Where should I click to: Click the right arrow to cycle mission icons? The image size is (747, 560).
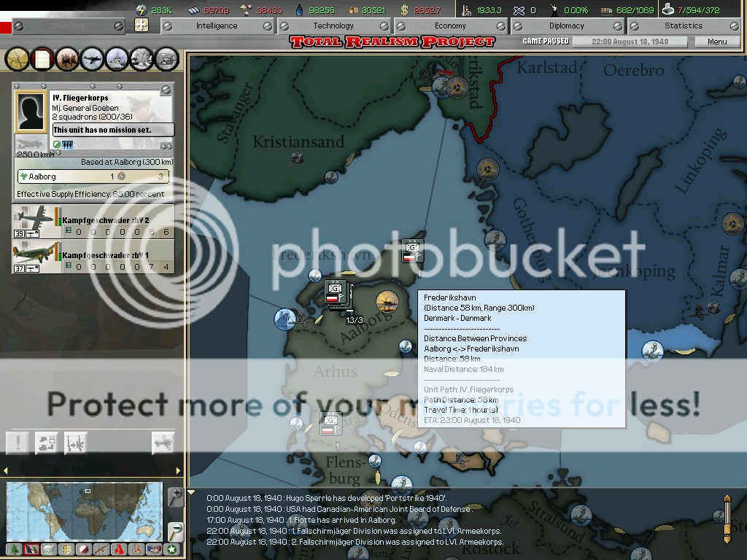coord(177,470)
